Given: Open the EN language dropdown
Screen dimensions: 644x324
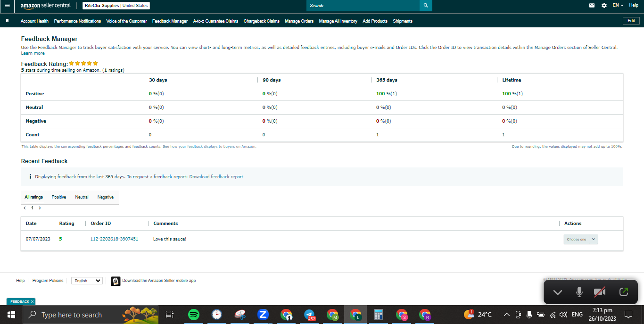Looking at the screenshot, I should tap(618, 5).
